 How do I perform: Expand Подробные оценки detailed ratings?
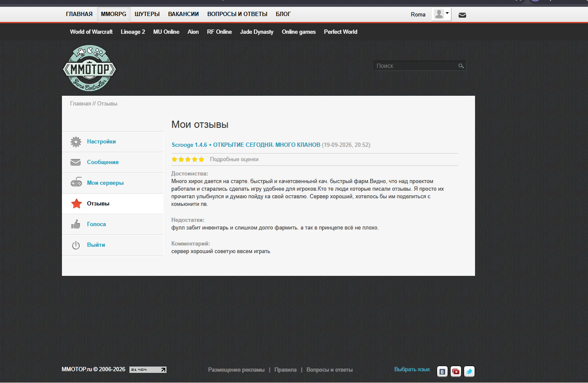tap(234, 159)
